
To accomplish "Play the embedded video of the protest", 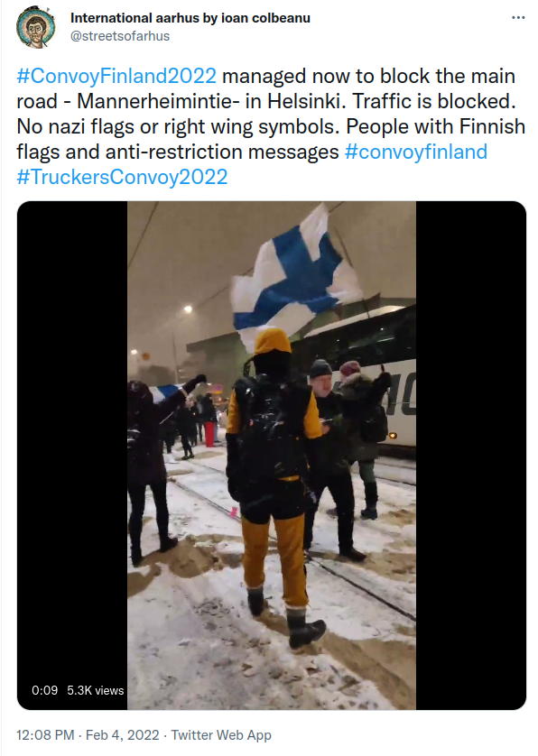I will tap(271, 456).
